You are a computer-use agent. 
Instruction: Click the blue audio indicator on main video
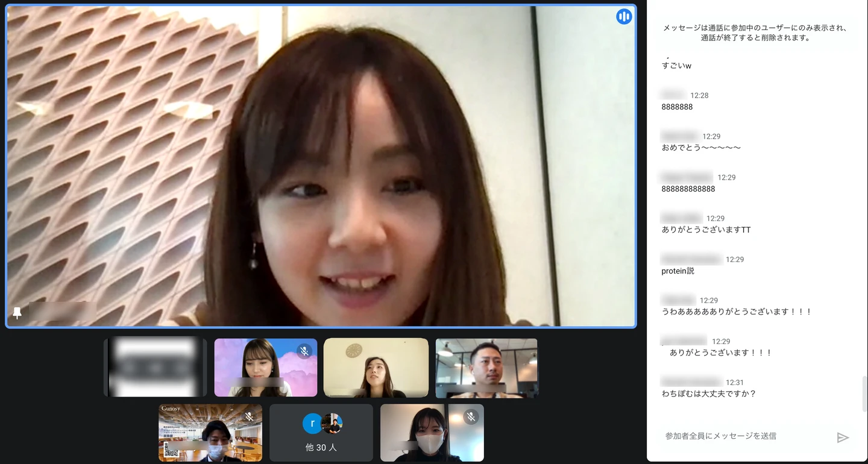coord(624,16)
